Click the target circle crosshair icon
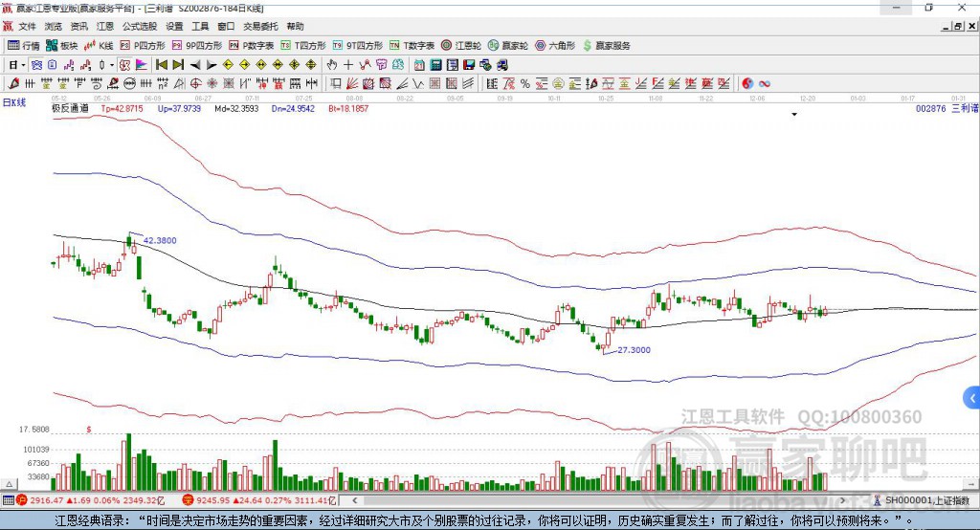Viewport: 980px width, 530px height. coord(195,84)
